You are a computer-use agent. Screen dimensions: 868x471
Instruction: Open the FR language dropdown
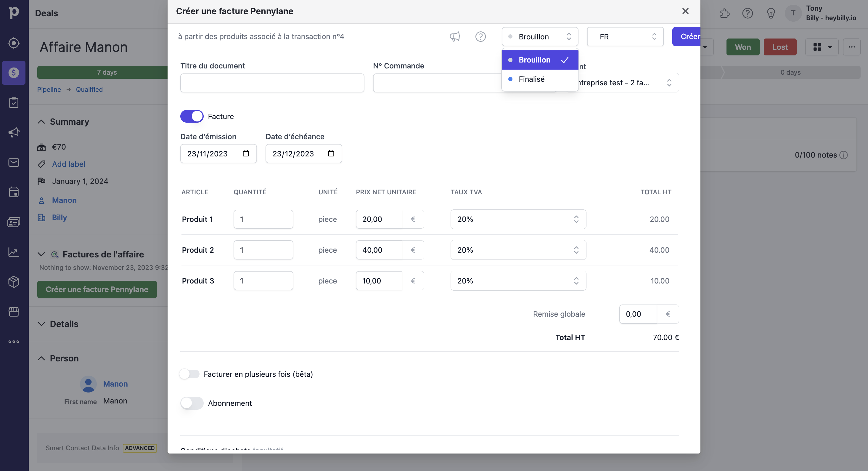point(625,36)
